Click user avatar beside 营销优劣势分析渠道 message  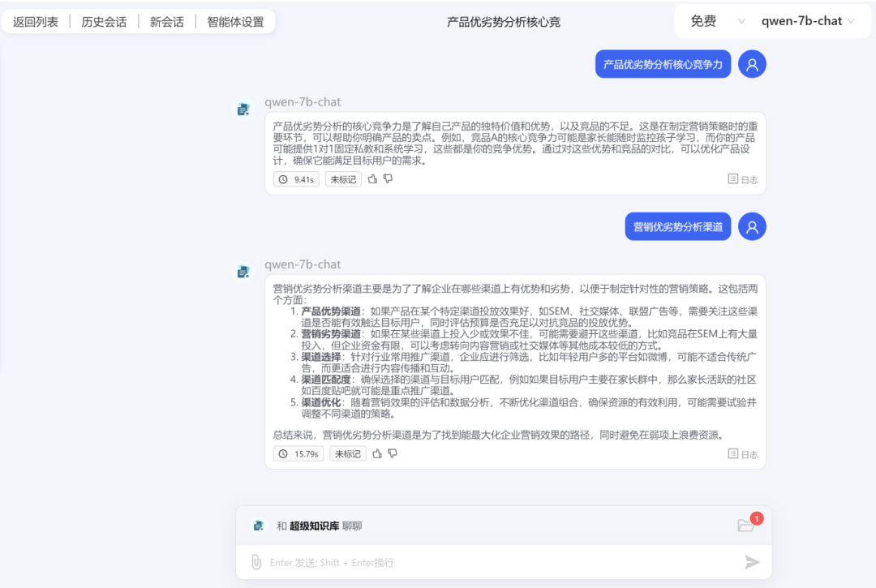click(752, 227)
